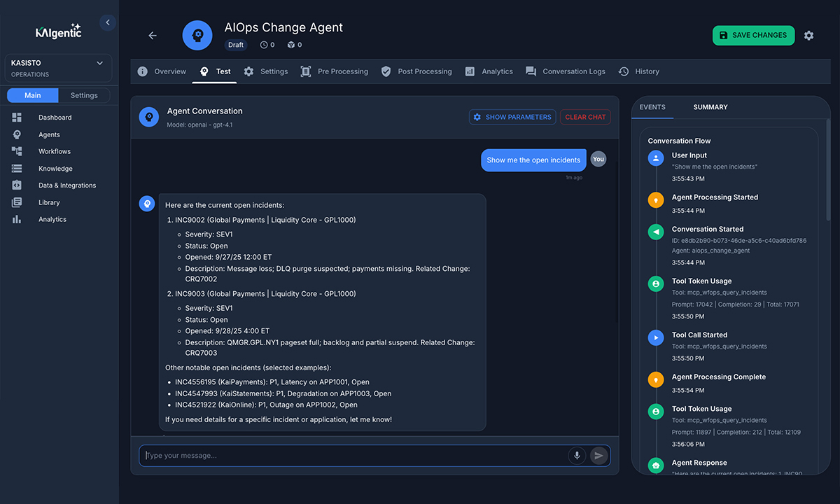The height and width of the screenshot is (504, 840).
Task: Click the send message arrow icon
Action: pos(598,456)
